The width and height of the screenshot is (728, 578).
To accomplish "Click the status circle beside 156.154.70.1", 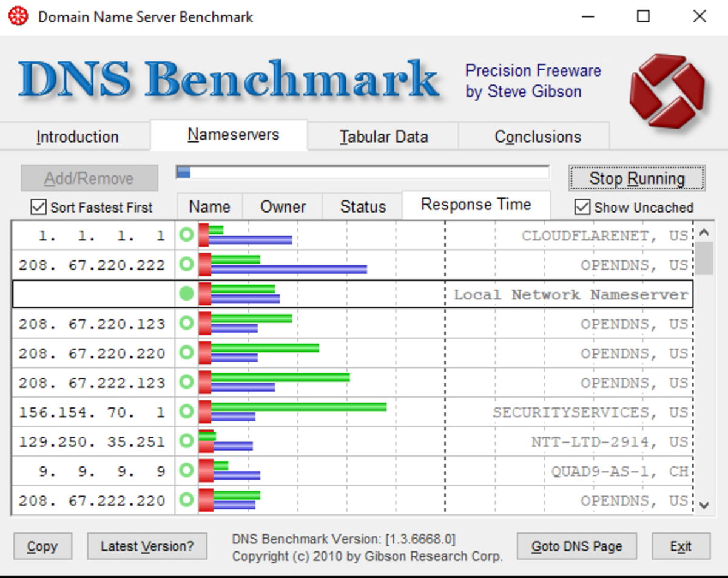I will pos(187,412).
